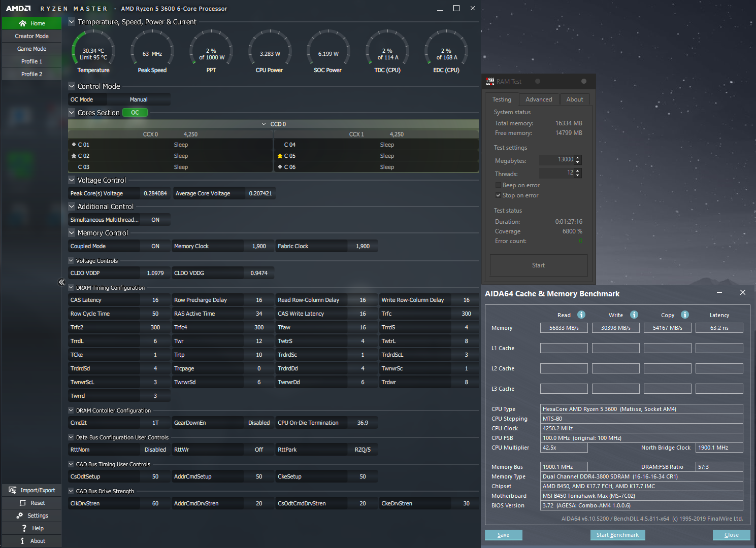Click the Temperature gauge
756x548 pixels.
point(93,52)
